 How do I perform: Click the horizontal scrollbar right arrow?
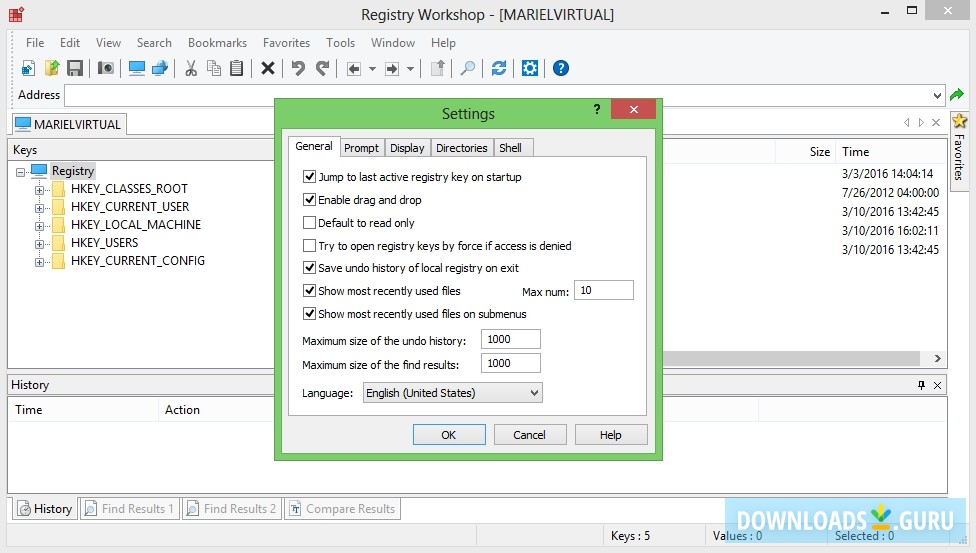(x=937, y=359)
